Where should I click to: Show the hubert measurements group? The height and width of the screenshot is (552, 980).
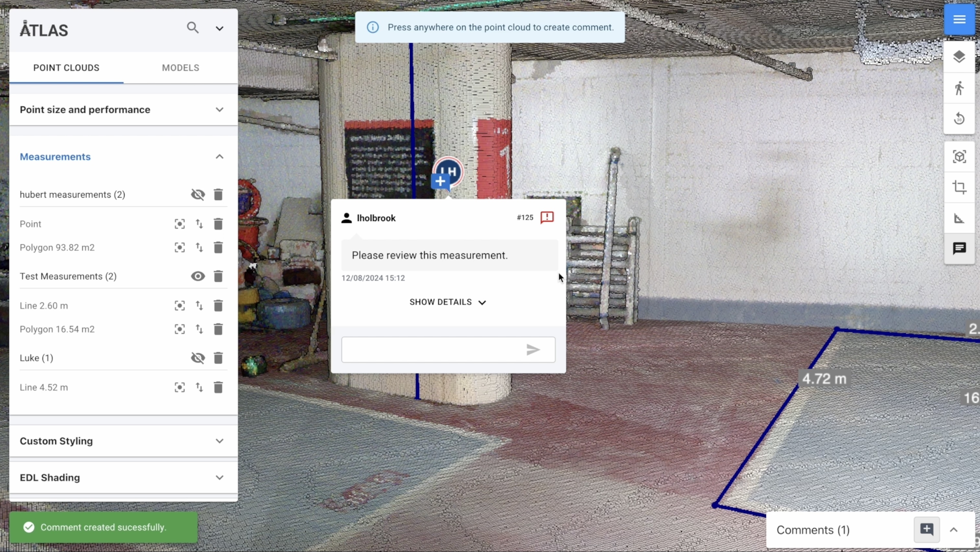[198, 195]
